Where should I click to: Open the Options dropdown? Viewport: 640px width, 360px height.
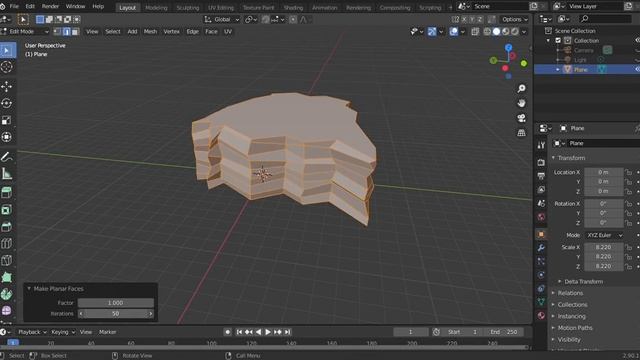515,19
